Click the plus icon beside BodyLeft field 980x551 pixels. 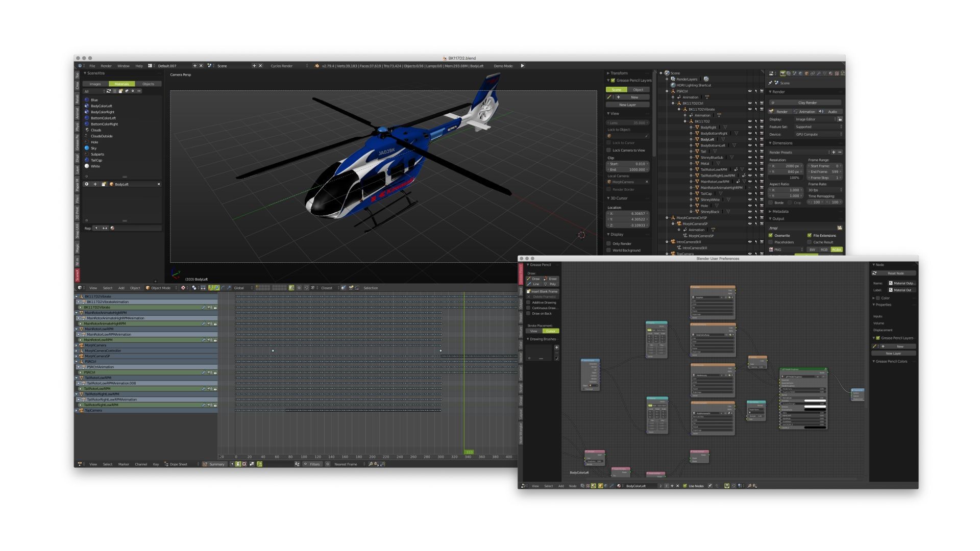tap(95, 184)
